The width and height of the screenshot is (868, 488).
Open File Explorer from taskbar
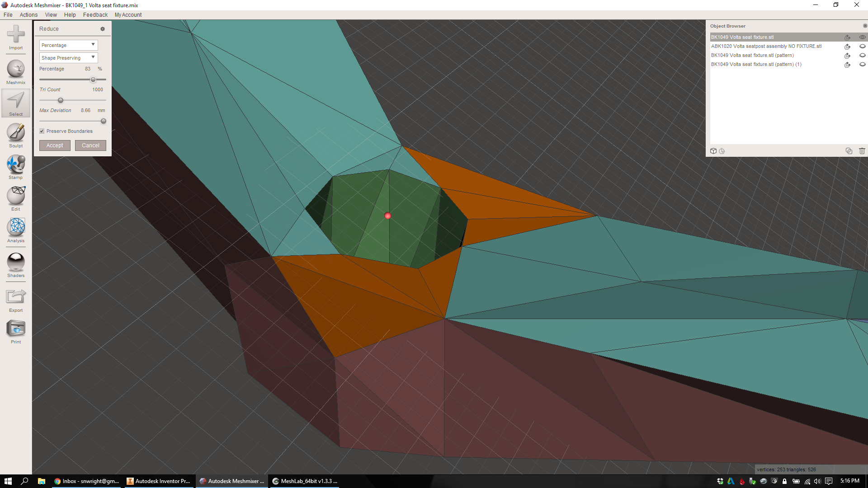coord(41,481)
